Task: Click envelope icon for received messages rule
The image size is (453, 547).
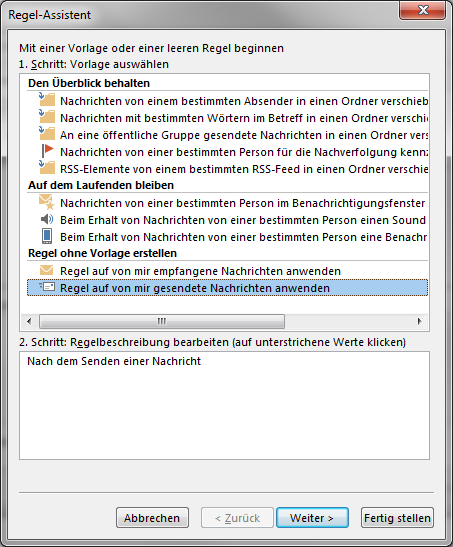Action: coord(47,270)
